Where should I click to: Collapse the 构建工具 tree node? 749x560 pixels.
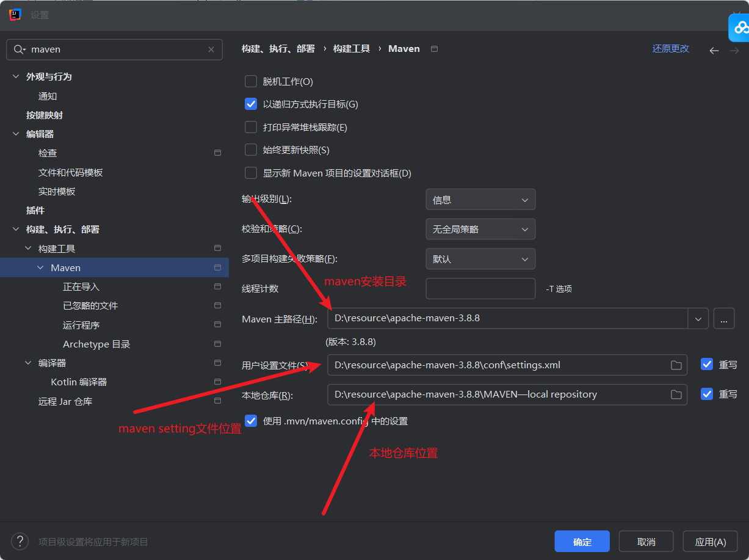pos(28,249)
